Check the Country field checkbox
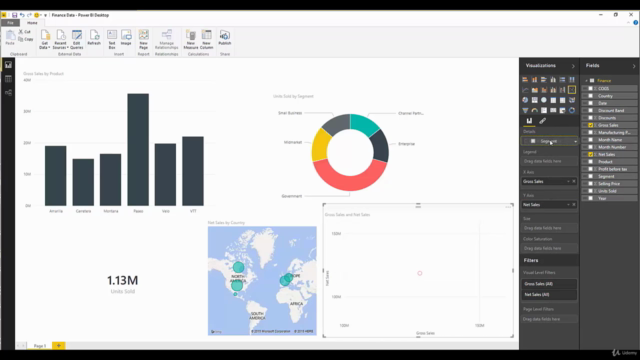This screenshot has width=640, height=360. (590, 96)
